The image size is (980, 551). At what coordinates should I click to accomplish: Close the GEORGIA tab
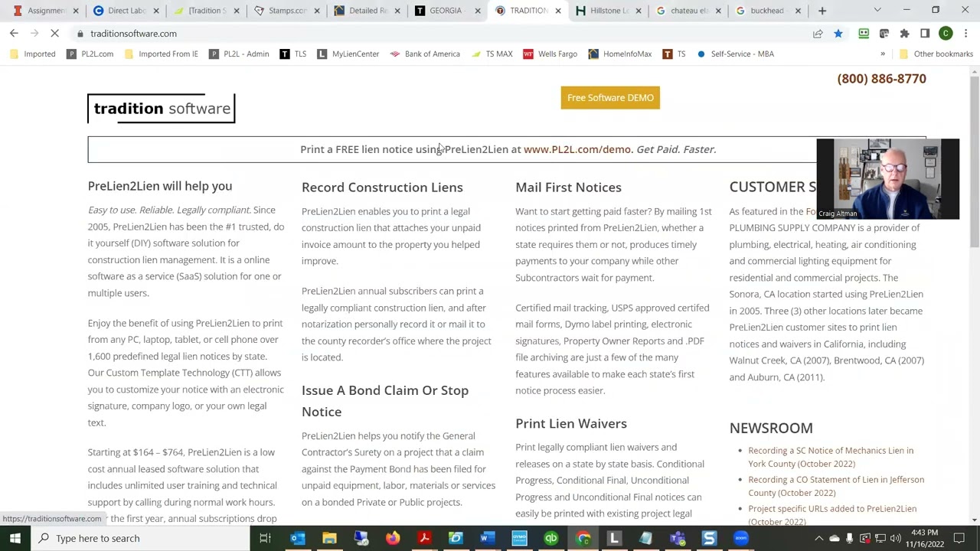coord(477,11)
